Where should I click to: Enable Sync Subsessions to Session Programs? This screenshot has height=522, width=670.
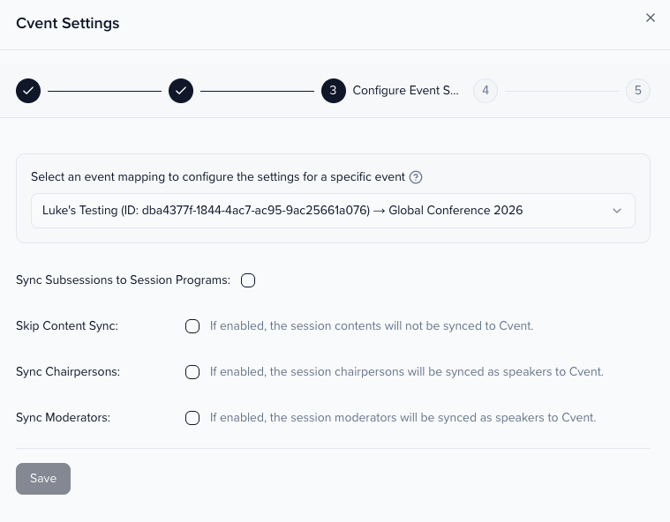coord(248,280)
